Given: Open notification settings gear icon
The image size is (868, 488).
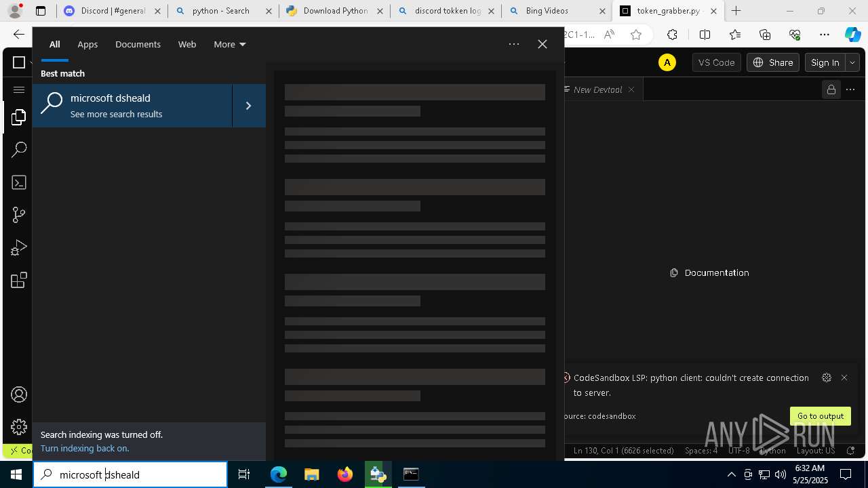Looking at the screenshot, I should click(x=826, y=378).
